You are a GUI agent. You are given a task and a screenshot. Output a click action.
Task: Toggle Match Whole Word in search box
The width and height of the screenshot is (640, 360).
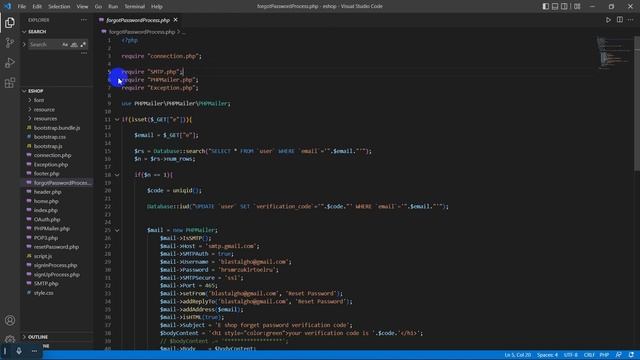(x=74, y=44)
